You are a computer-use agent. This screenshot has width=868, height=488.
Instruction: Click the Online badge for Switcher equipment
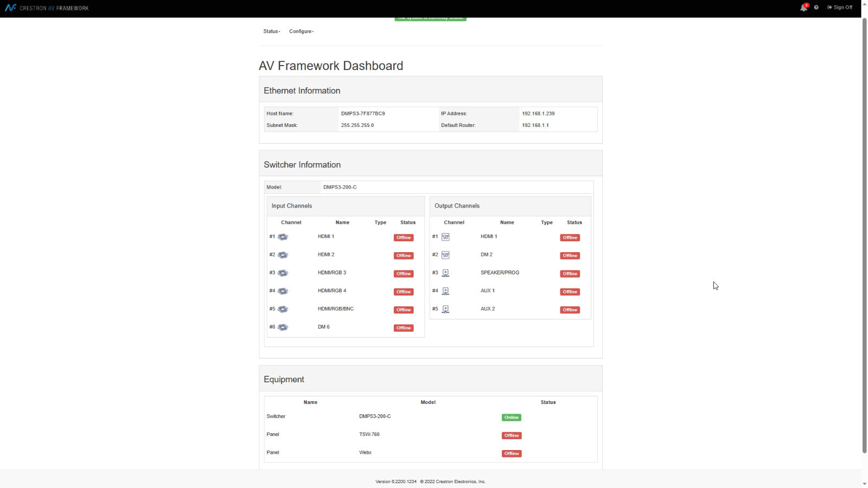[x=512, y=418]
